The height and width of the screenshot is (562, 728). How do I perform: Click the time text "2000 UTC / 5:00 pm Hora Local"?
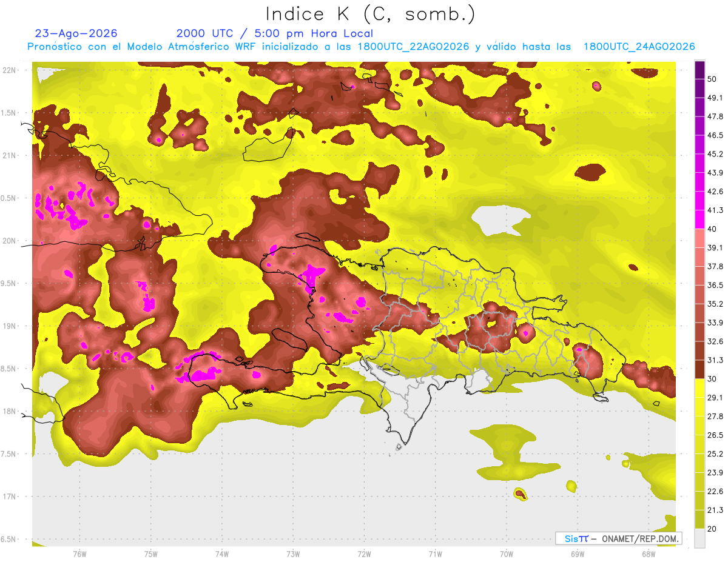tap(275, 33)
